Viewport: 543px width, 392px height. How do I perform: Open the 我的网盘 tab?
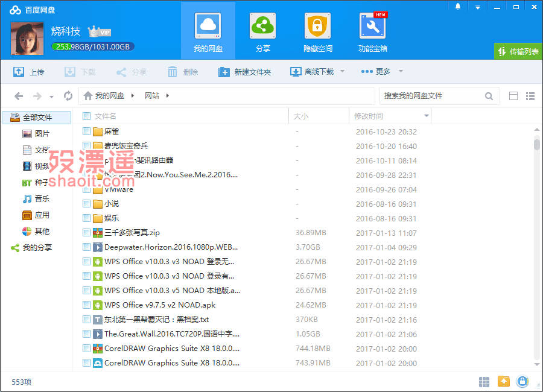(208, 31)
